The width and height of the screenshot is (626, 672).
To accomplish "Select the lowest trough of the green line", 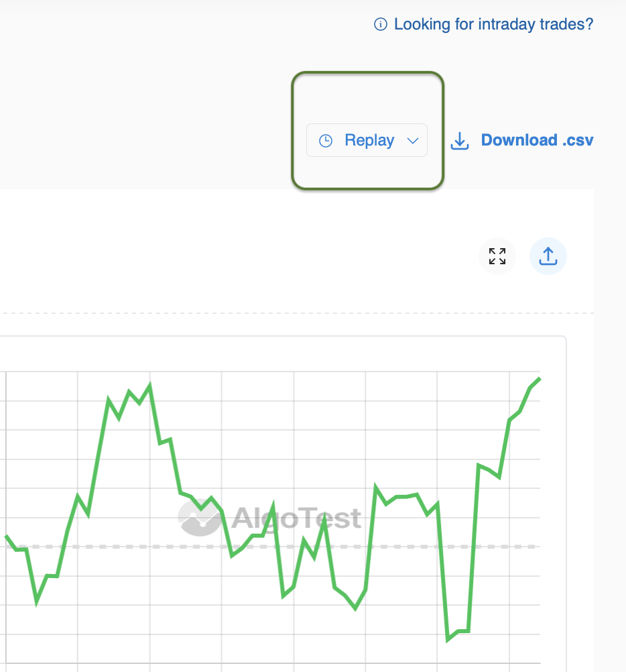I will tap(448, 640).
